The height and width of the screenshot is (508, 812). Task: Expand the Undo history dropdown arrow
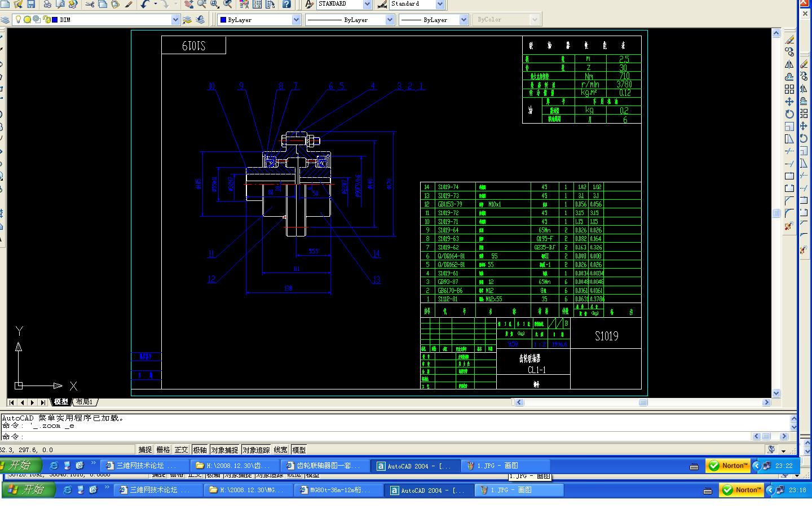156,4
